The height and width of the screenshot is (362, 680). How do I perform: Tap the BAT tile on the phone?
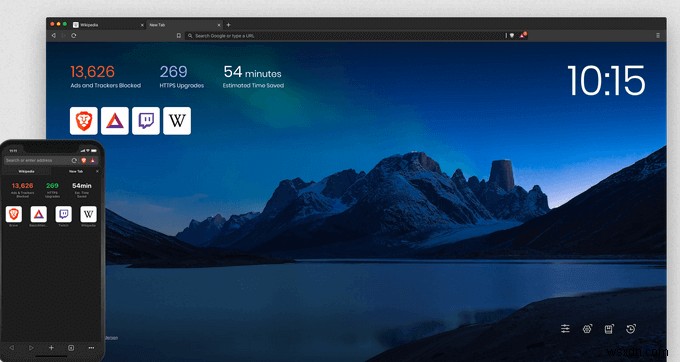click(x=39, y=214)
